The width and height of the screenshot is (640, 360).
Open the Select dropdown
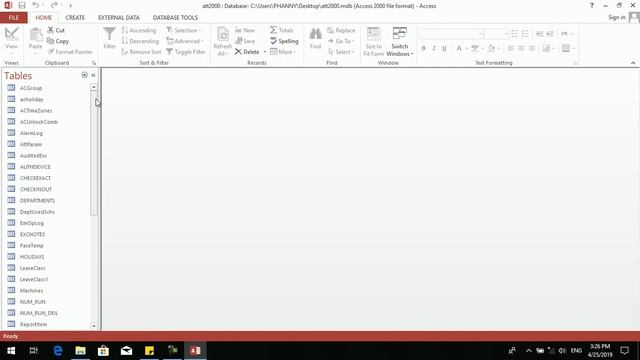341,52
